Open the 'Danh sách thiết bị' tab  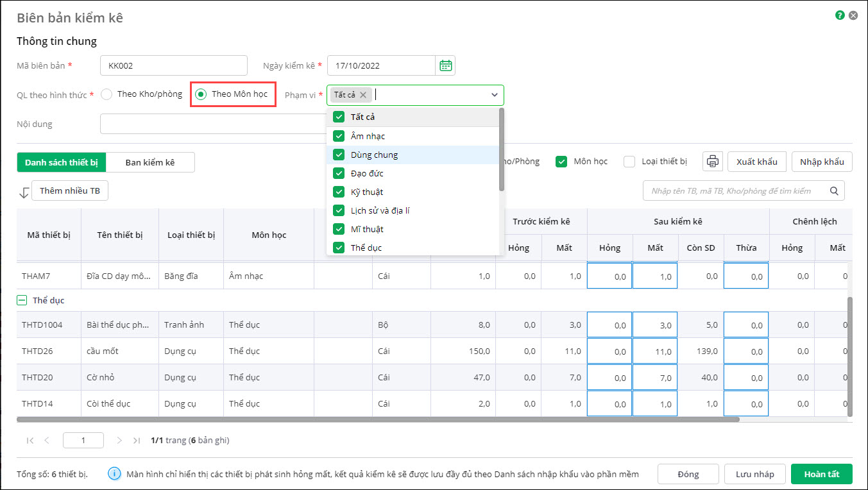click(62, 162)
